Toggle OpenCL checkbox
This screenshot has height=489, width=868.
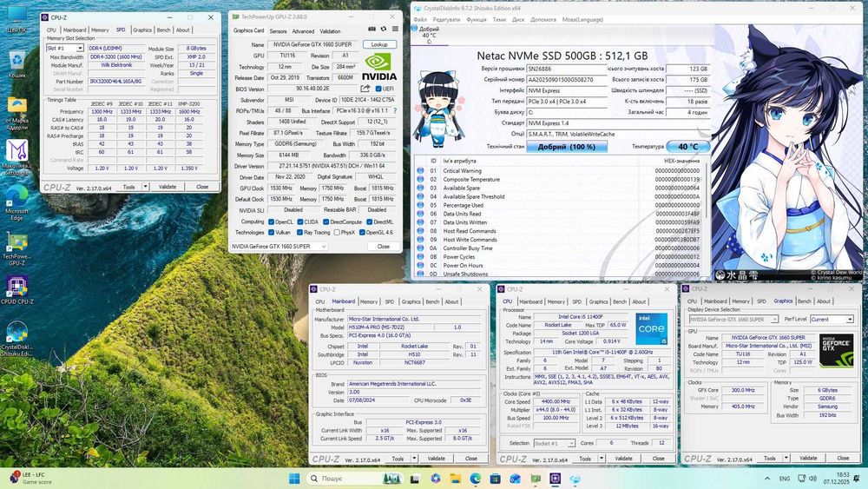click(x=271, y=221)
